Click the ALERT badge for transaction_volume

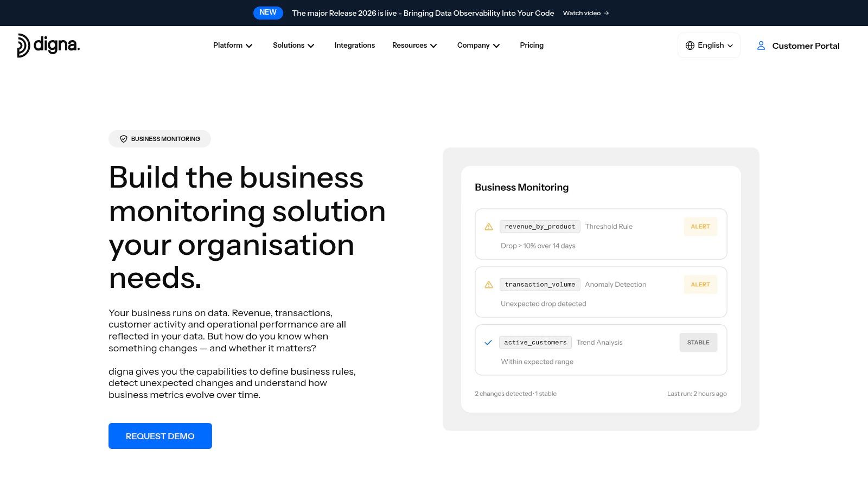coord(700,285)
